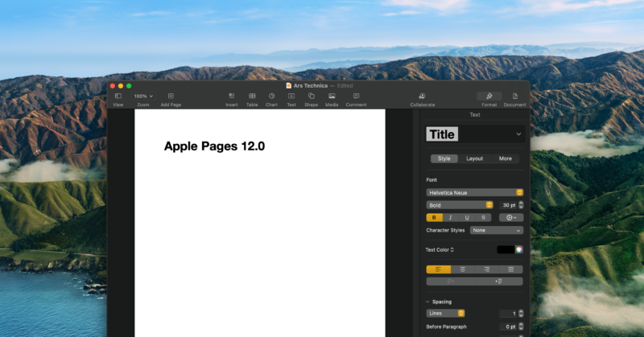Switch to the More tab
This screenshot has width=644, height=337.
click(505, 158)
